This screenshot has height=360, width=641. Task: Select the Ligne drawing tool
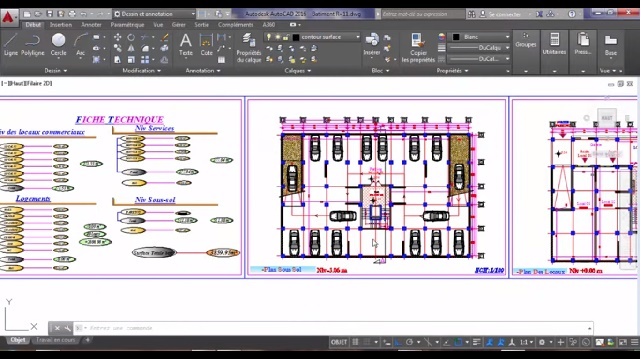click(11, 45)
